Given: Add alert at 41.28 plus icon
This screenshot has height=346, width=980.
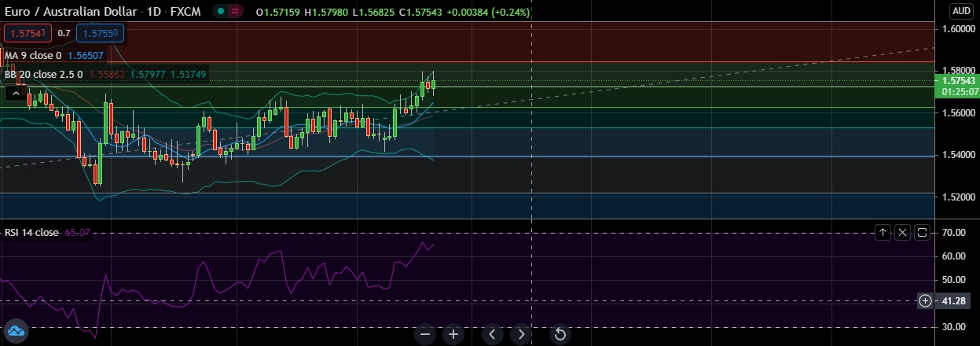Looking at the screenshot, I should point(926,300).
